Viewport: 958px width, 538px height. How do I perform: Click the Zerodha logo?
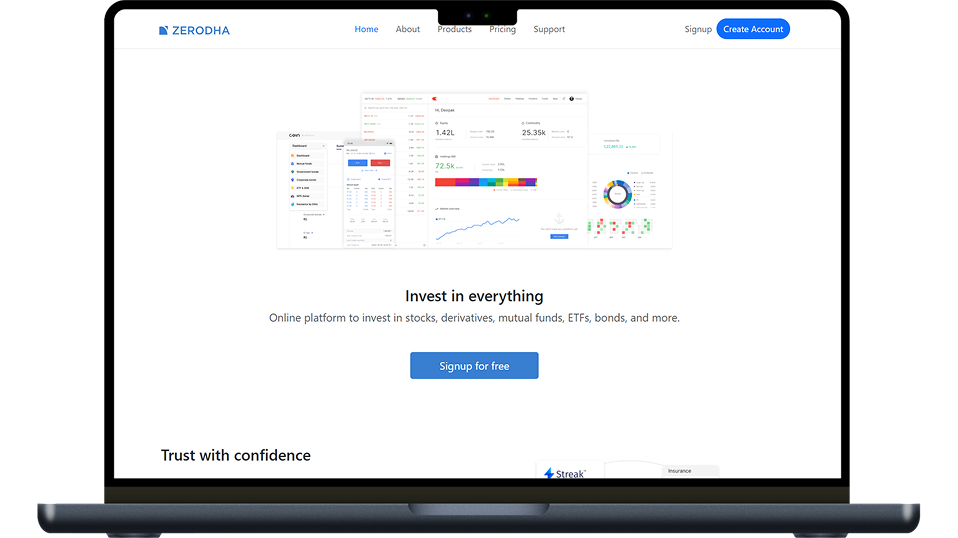[194, 31]
